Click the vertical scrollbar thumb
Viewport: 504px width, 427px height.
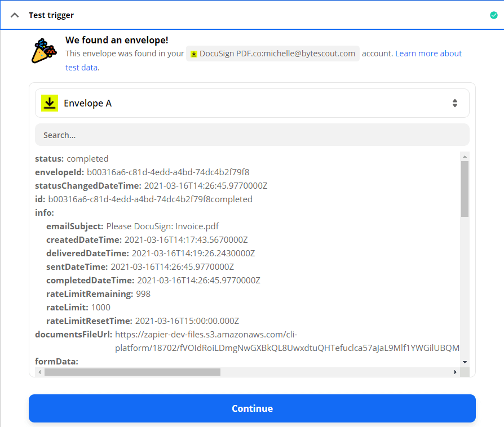click(x=465, y=189)
